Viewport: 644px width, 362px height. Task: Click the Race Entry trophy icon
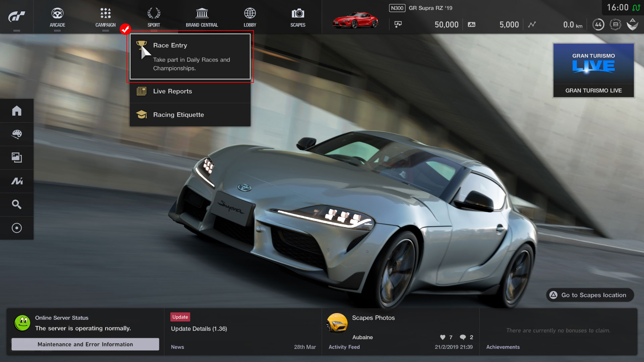(142, 45)
